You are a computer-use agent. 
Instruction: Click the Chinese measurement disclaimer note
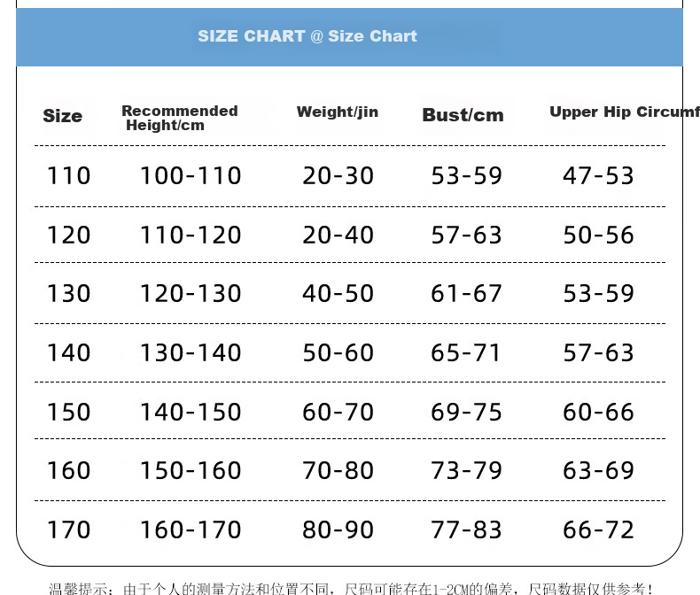351,589
